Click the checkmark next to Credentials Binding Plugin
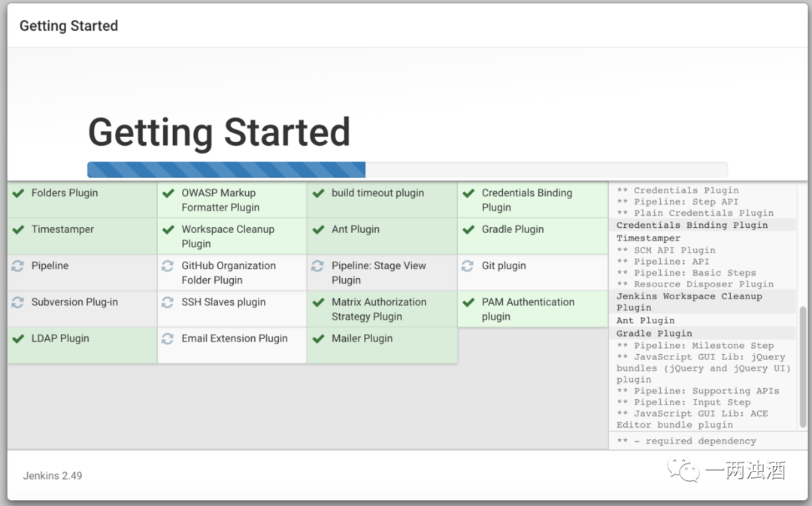 468,193
